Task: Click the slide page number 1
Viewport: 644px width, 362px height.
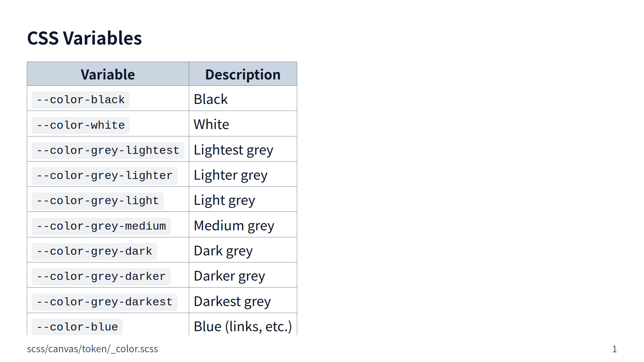Action: (x=614, y=349)
